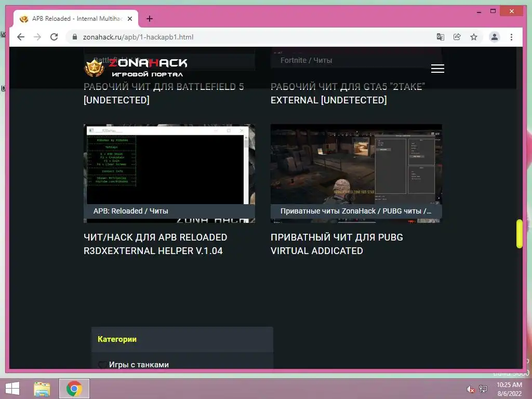Open Battlefield 5 undetected cheat article
532x399 pixels.
(164, 94)
